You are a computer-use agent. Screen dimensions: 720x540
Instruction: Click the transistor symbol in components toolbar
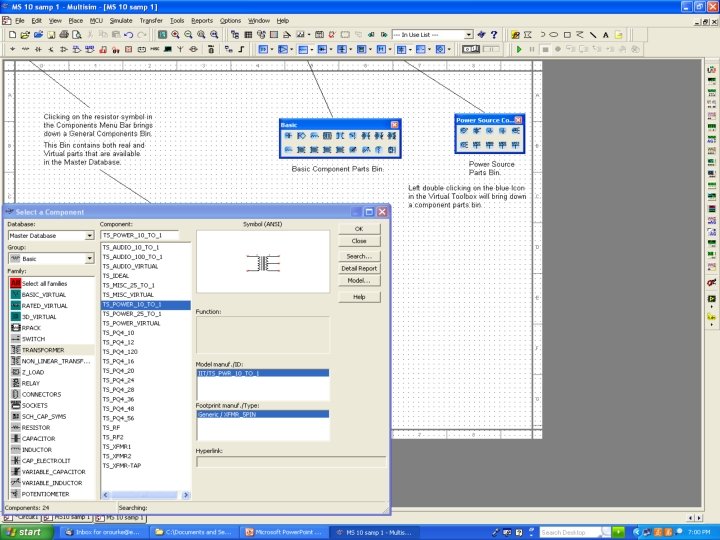(51, 49)
